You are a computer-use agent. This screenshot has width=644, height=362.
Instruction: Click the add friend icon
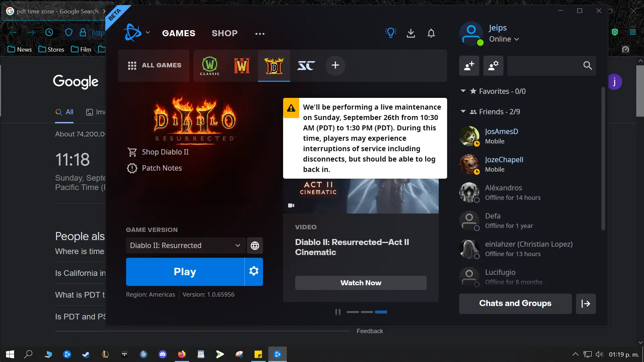click(x=469, y=66)
